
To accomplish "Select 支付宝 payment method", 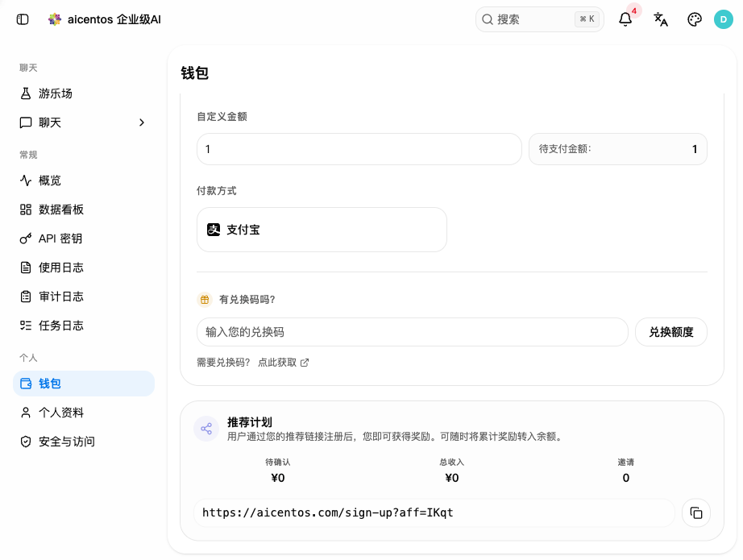I will 322,230.
